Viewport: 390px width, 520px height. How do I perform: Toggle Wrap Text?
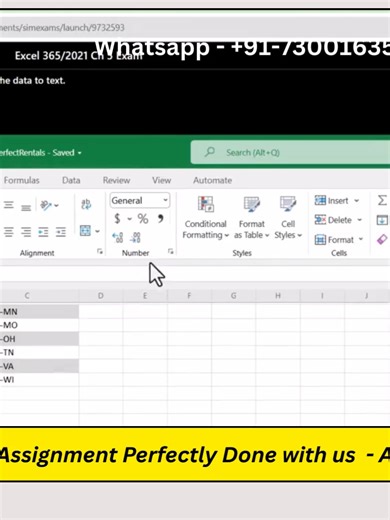click(86, 204)
